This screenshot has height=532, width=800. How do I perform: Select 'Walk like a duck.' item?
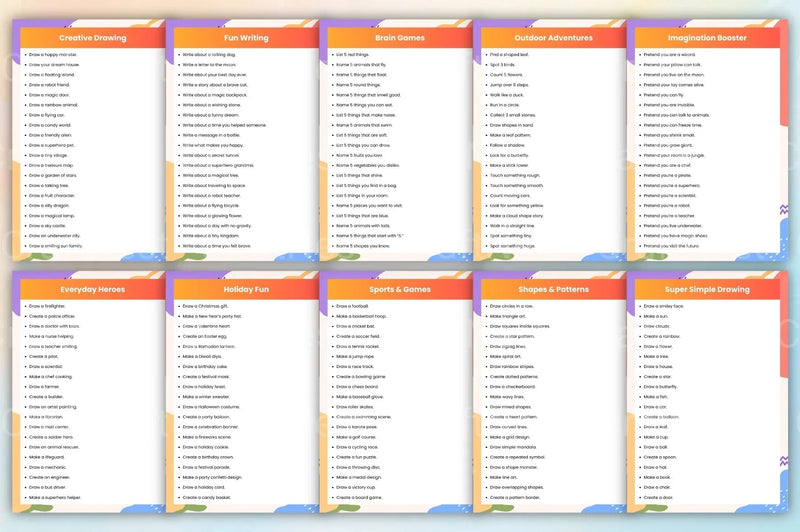coord(507,95)
